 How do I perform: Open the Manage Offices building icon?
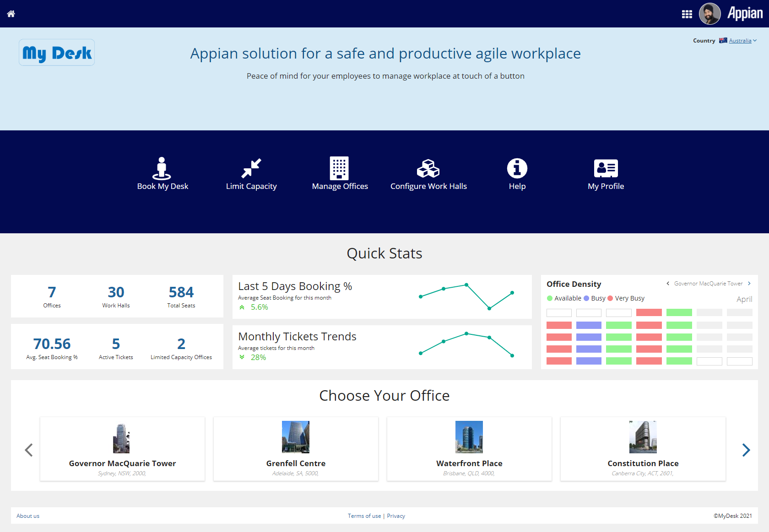coord(339,168)
